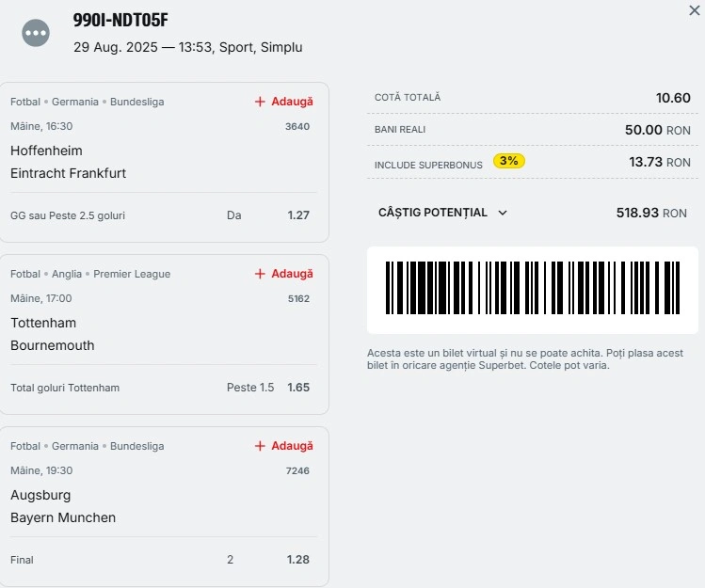The height and width of the screenshot is (588, 705).
Task: Click the ticket barcode image
Action: click(x=533, y=288)
